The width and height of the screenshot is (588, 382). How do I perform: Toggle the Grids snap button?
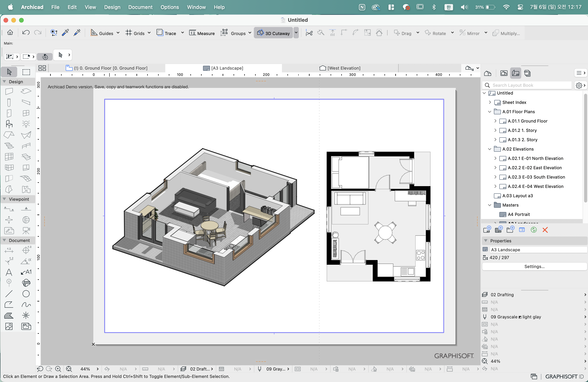[135, 33]
